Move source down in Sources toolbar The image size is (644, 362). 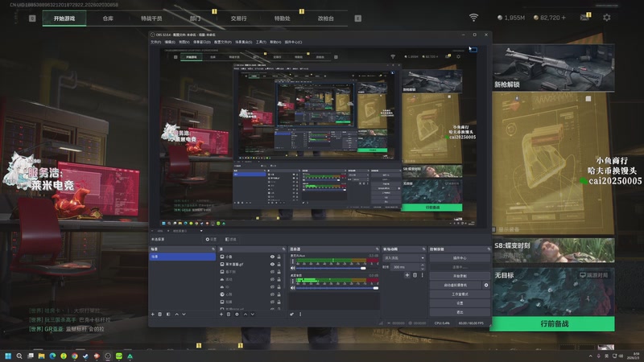(x=253, y=315)
